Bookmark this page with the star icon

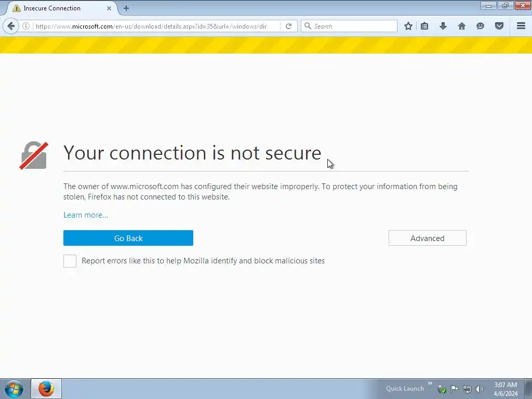pos(408,26)
